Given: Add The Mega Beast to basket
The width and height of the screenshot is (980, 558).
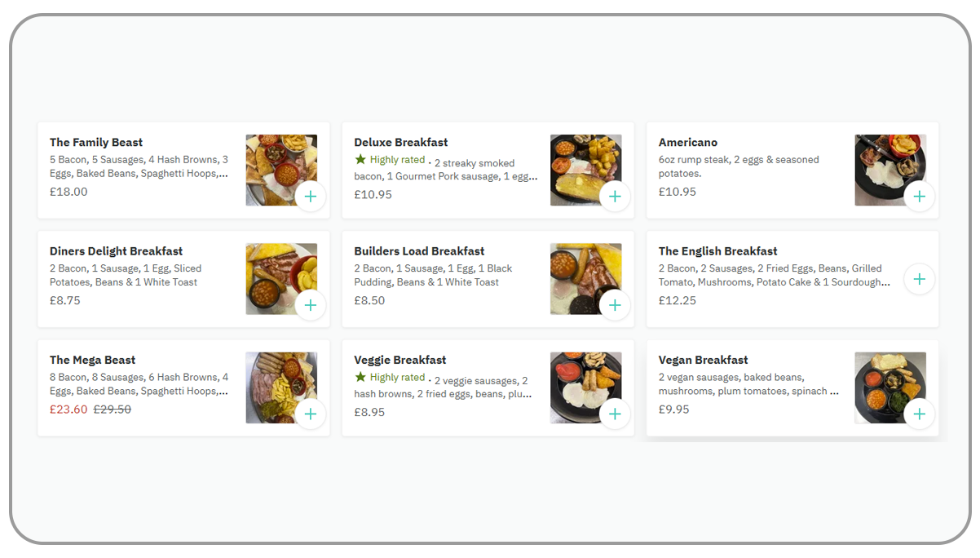Looking at the screenshot, I should (310, 414).
